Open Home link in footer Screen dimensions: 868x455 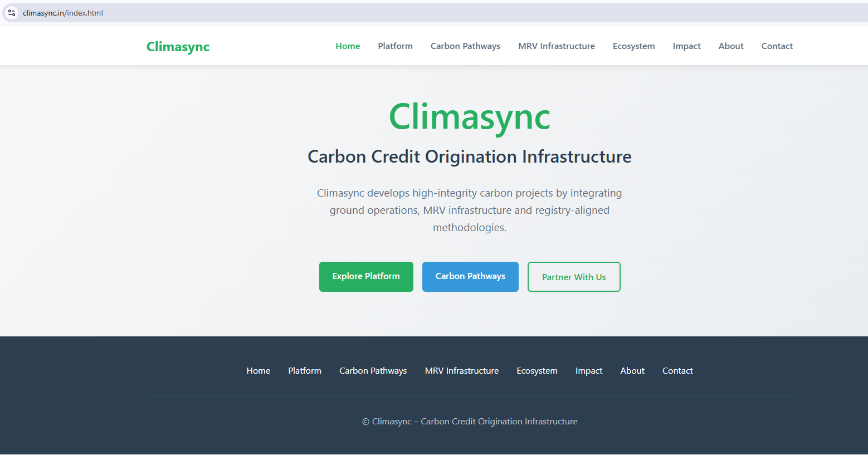pos(259,371)
